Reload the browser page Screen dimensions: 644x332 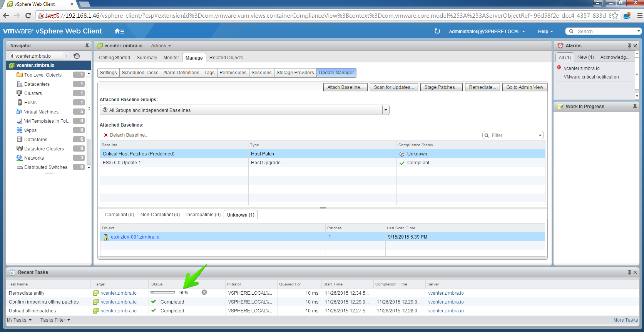point(28,15)
